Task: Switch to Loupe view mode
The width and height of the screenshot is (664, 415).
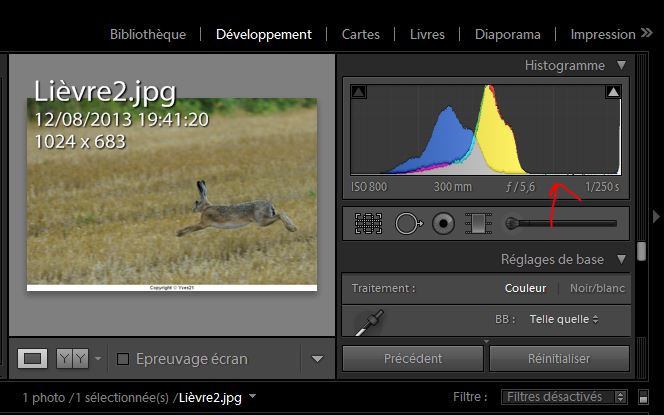Action: (33, 358)
